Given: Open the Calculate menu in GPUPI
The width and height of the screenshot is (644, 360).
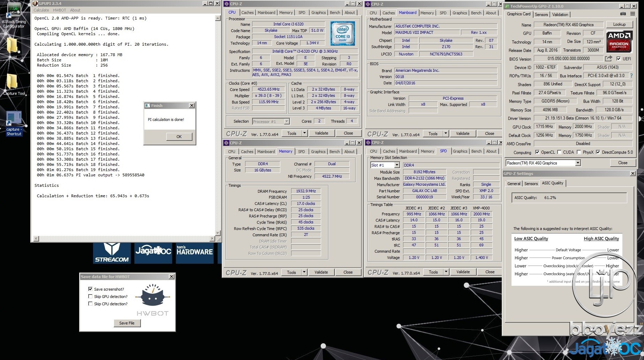Looking at the screenshot, I should 41,10.
